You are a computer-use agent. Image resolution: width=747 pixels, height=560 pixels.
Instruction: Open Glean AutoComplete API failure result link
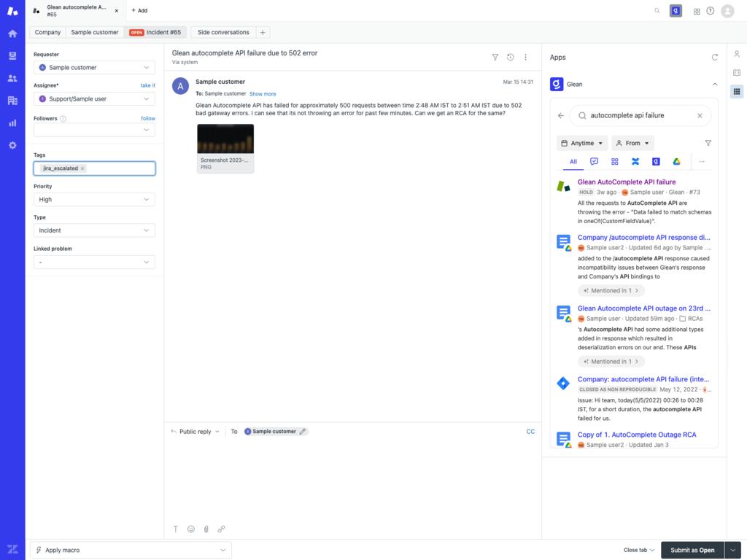pyautogui.click(x=626, y=182)
